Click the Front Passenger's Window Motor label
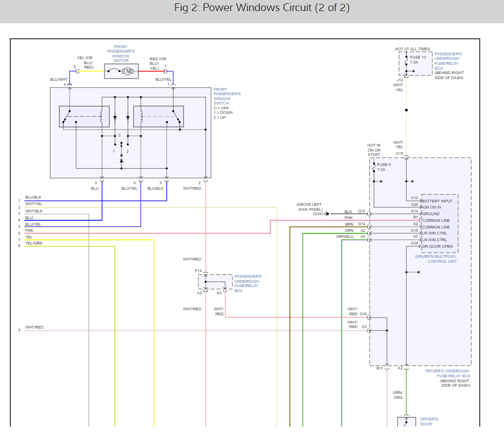The height and width of the screenshot is (447, 504). click(x=121, y=54)
